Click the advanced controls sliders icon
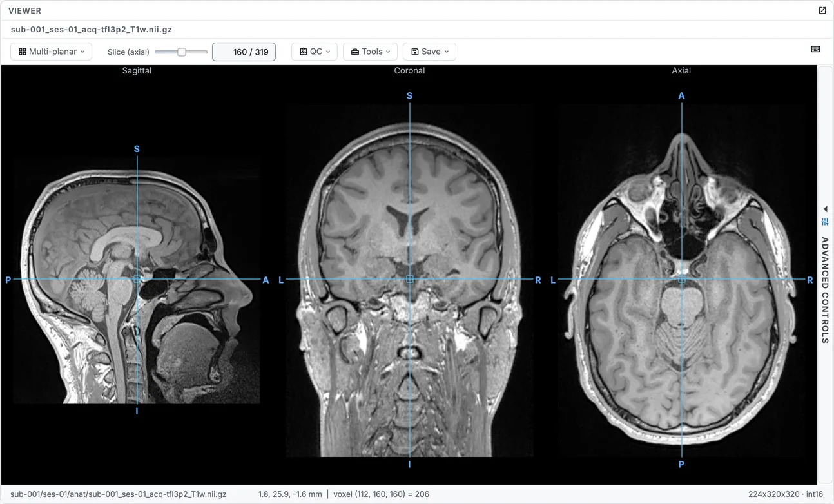834x504 pixels. pyautogui.click(x=825, y=222)
